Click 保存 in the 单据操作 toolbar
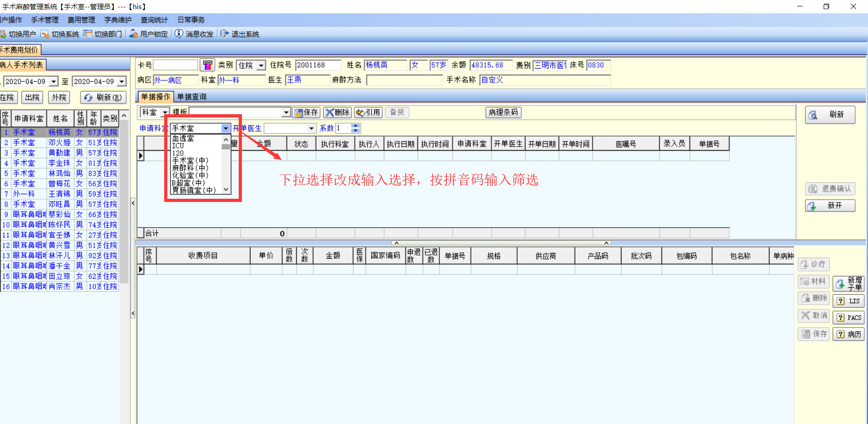The image size is (868, 424). (x=306, y=112)
